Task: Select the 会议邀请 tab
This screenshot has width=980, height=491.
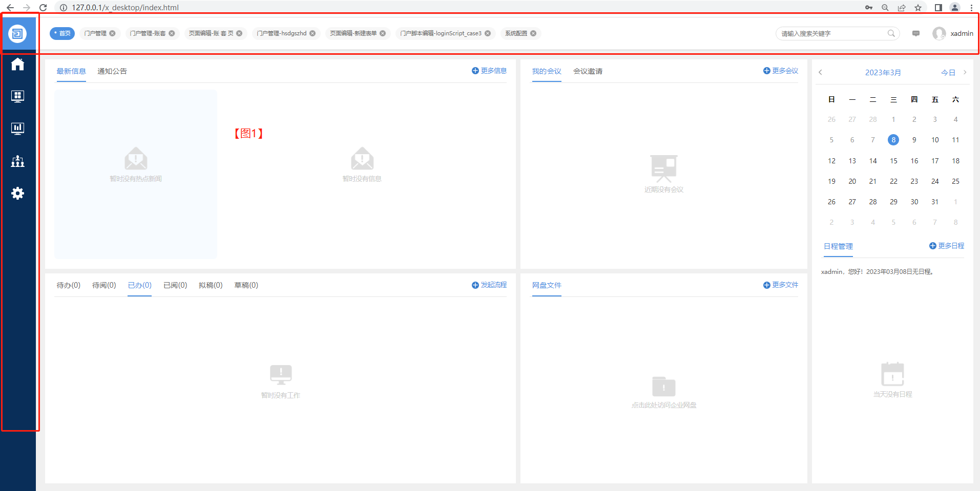Action: tap(588, 71)
